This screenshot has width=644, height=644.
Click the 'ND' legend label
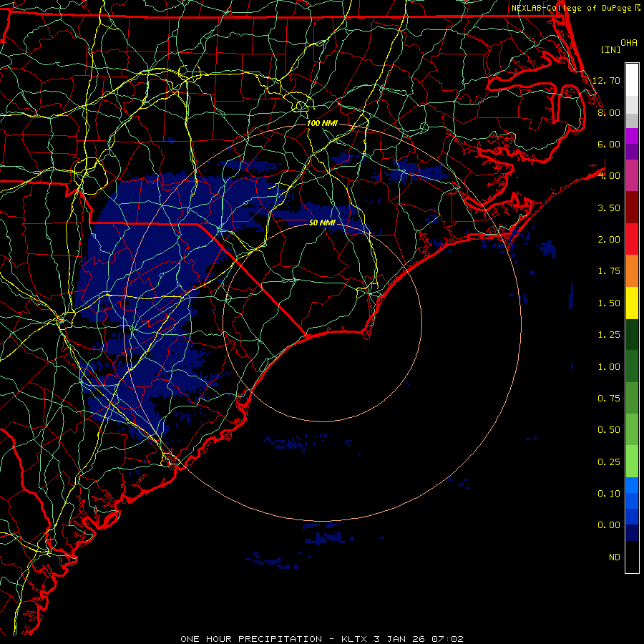(x=615, y=557)
